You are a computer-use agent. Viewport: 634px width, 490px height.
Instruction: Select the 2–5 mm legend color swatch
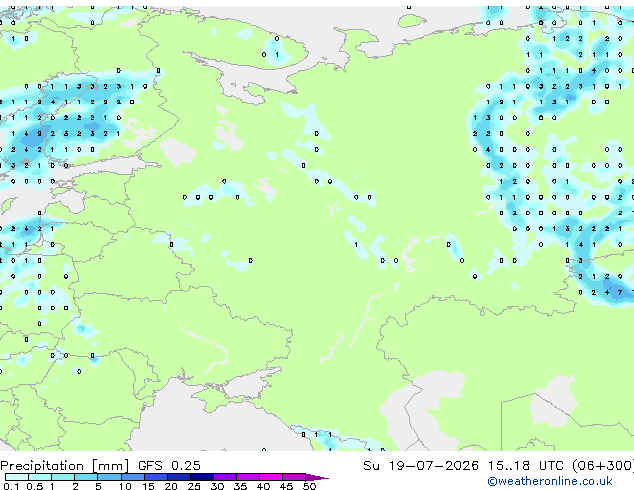click(86, 477)
